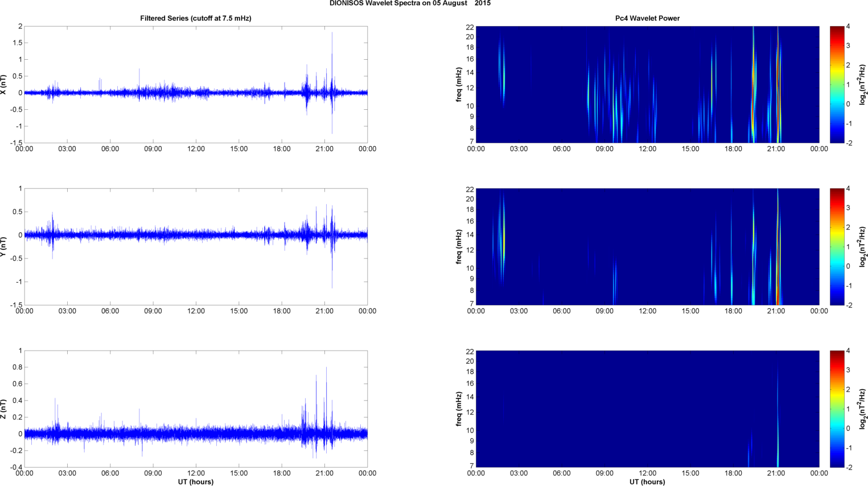Click the -0.4 tick on Z series axis
This screenshot has height=486, width=868.
click(15, 468)
